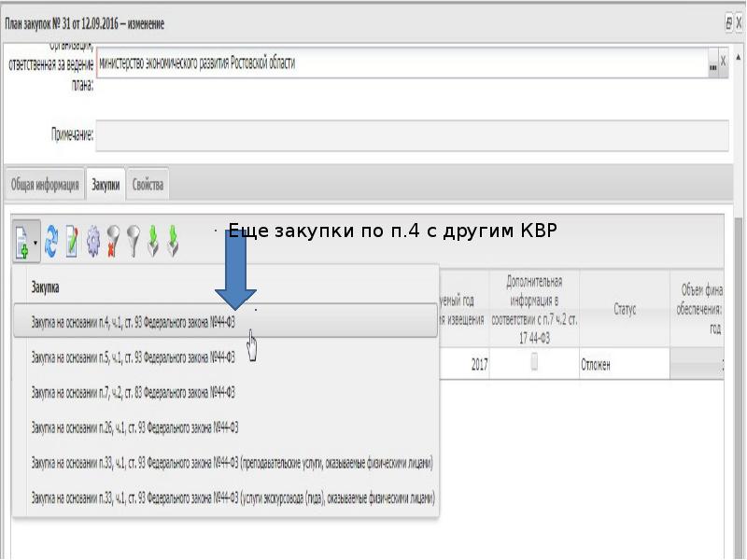Close the План закупок № 31 window

tap(739, 22)
